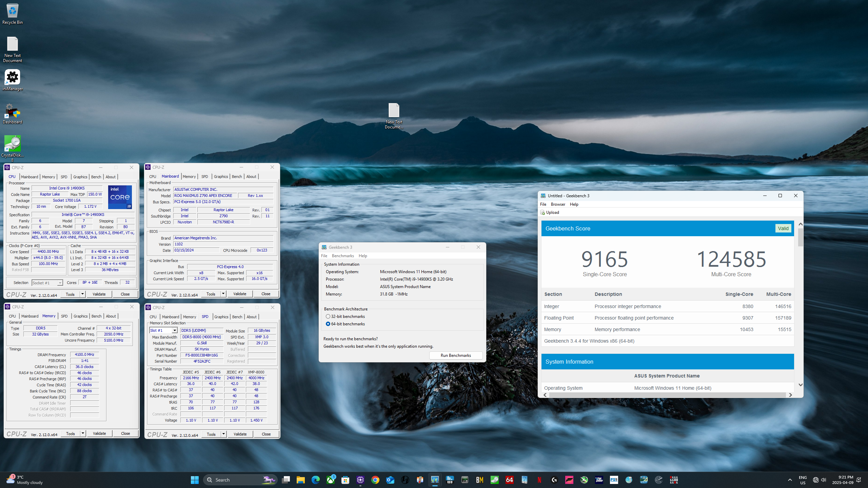This screenshot has height=488, width=868.
Task: Click Validate in the SPD tab window
Action: [x=240, y=434]
